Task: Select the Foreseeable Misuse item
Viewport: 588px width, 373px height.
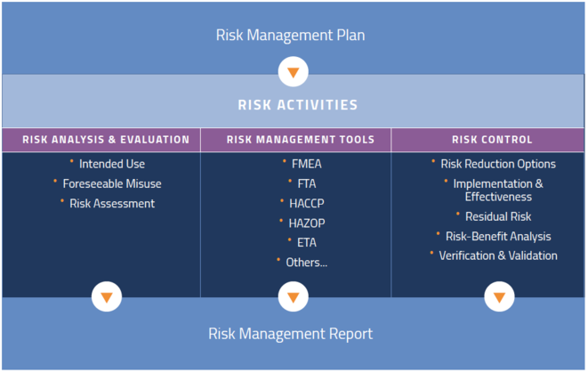Action: tap(111, 183)
